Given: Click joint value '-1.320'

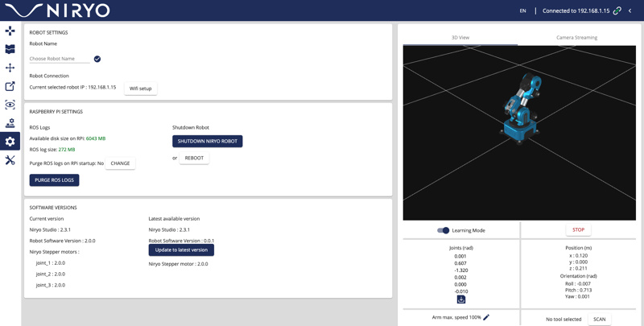Looking at the screenshot, I should tap(460, 270).
